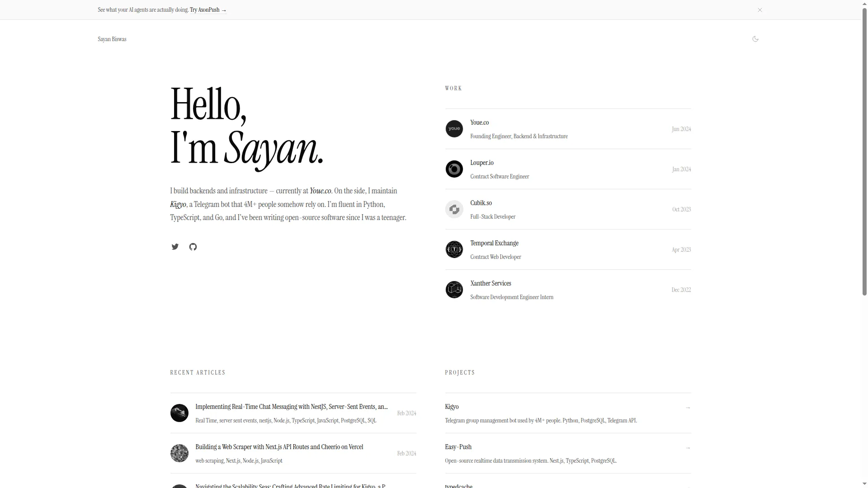The width and height of the screenshot is (868, 488).
Task: Dismiss the AxonPush announcement banner
Action: [760, 10]
